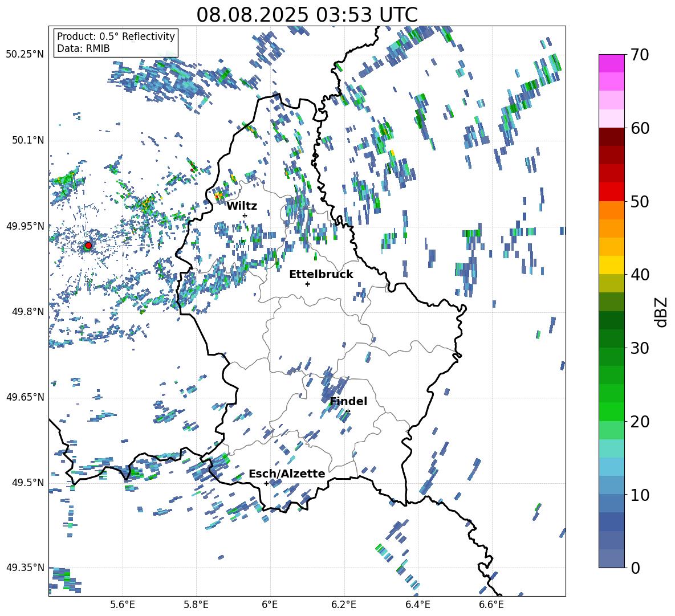675x616 pixels.
Task: Click the Esch/Alzette location cross marker
Action: (266, 483)
